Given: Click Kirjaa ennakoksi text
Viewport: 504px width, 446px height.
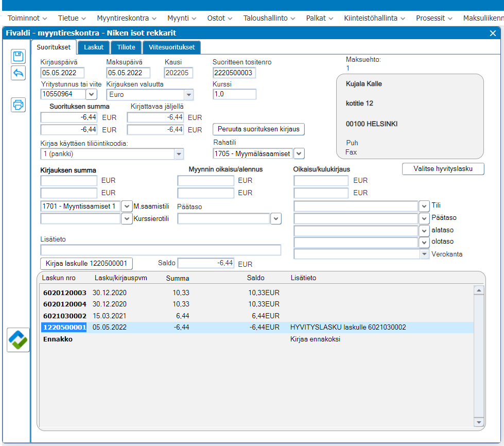Looking at the screenshot, I should [x=315, y=339].
